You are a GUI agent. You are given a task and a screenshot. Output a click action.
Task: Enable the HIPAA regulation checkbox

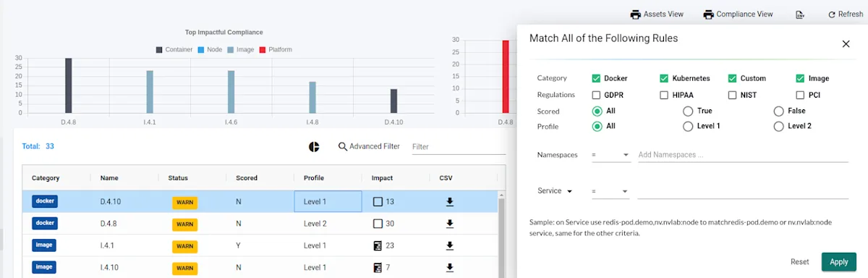[x=664, y=95]
